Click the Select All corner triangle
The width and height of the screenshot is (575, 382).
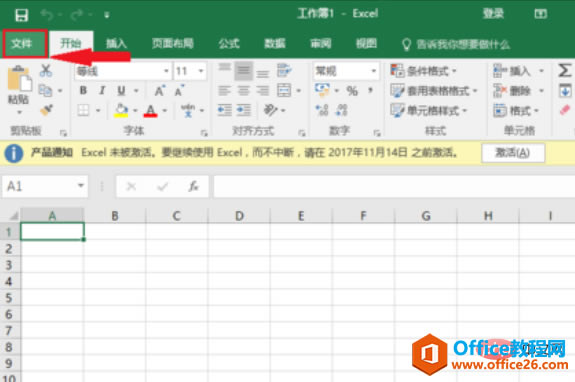[x=13, y=216]
